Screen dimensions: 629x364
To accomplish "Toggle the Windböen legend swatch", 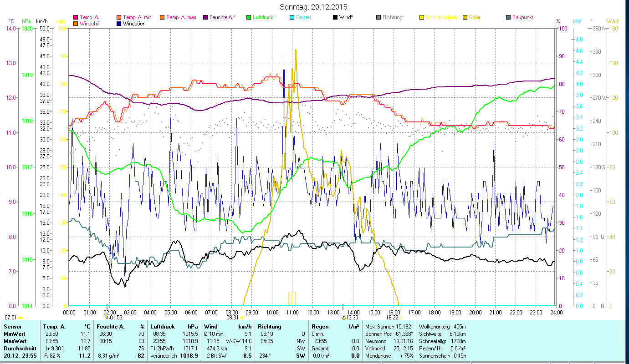I will point(119,24).
